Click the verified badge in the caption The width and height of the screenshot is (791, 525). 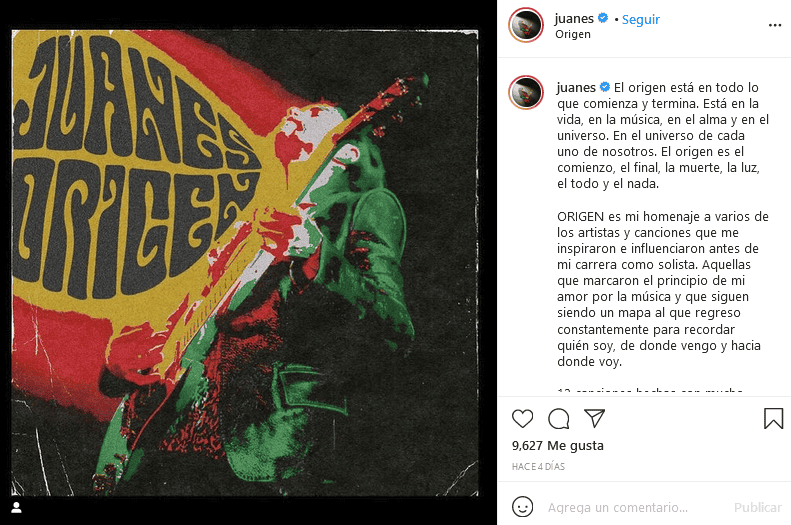(x=604, y=87)
